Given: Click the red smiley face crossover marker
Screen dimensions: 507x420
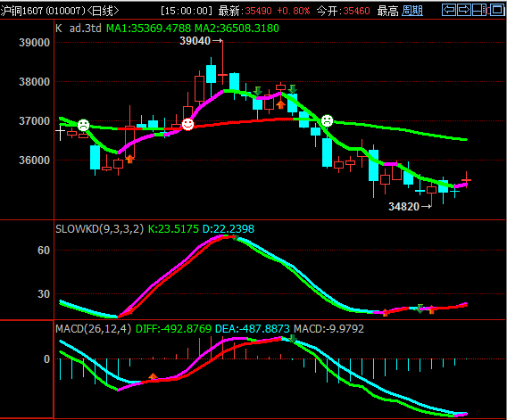Looking at the screenshot, I should [187, 124].
